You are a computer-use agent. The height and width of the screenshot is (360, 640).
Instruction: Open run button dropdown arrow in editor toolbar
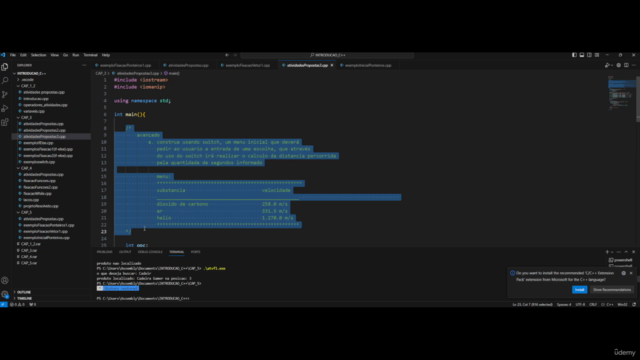[x=612, y=65]
